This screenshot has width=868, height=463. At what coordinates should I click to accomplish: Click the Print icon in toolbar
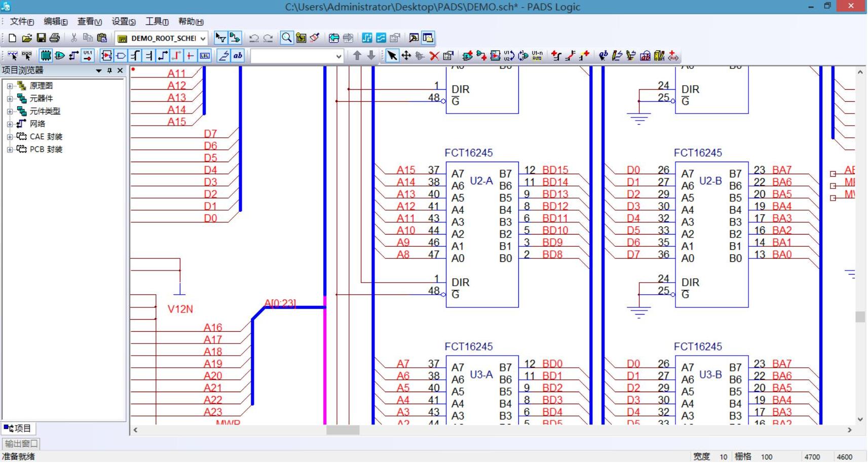pyautogui.click(x=55, y=38)
